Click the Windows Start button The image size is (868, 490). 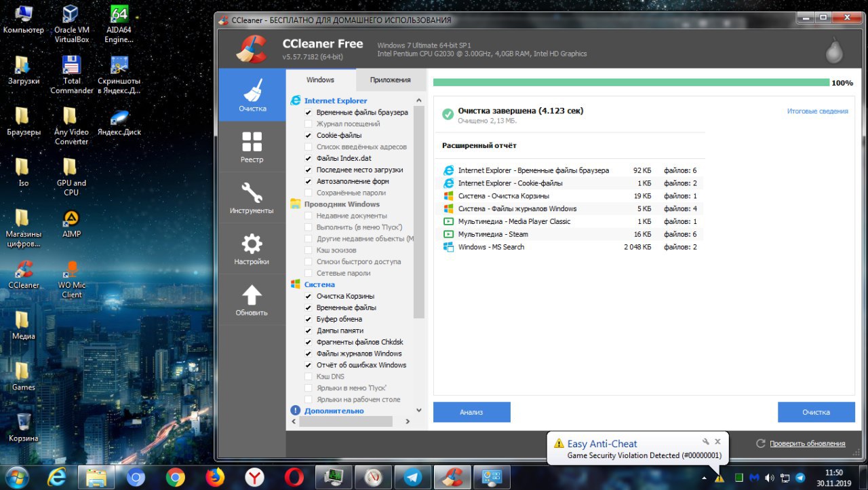pyautogui.click(x=16, y=477)
